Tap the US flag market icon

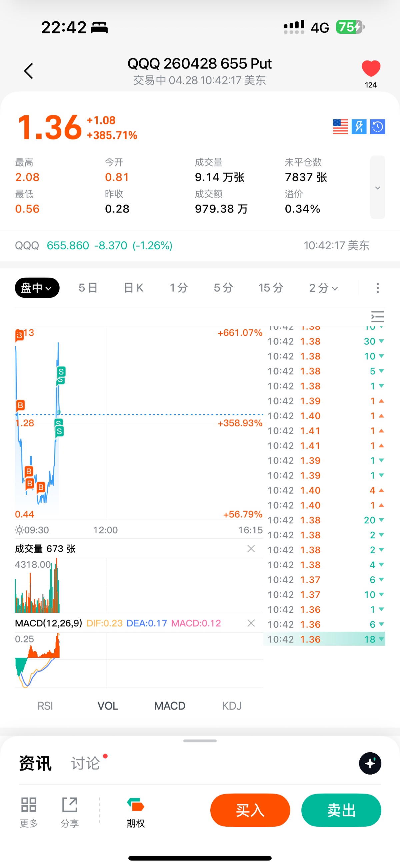point(340,127)
